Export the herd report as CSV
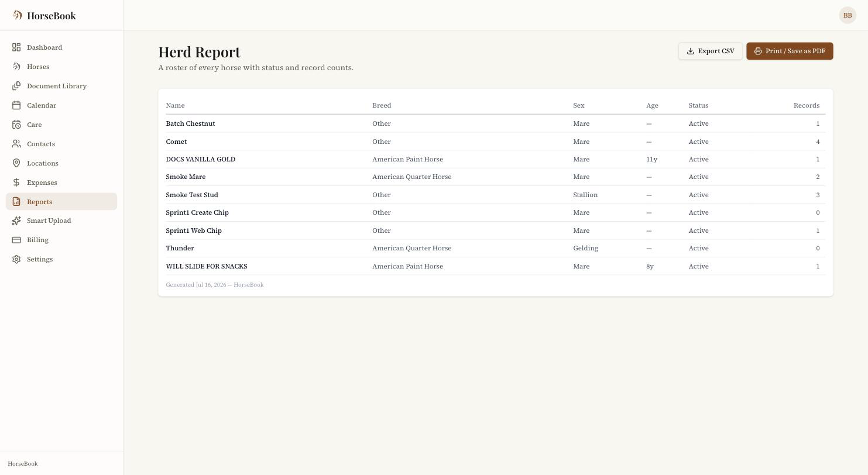 pyautogui.click(x=710, y=51)
